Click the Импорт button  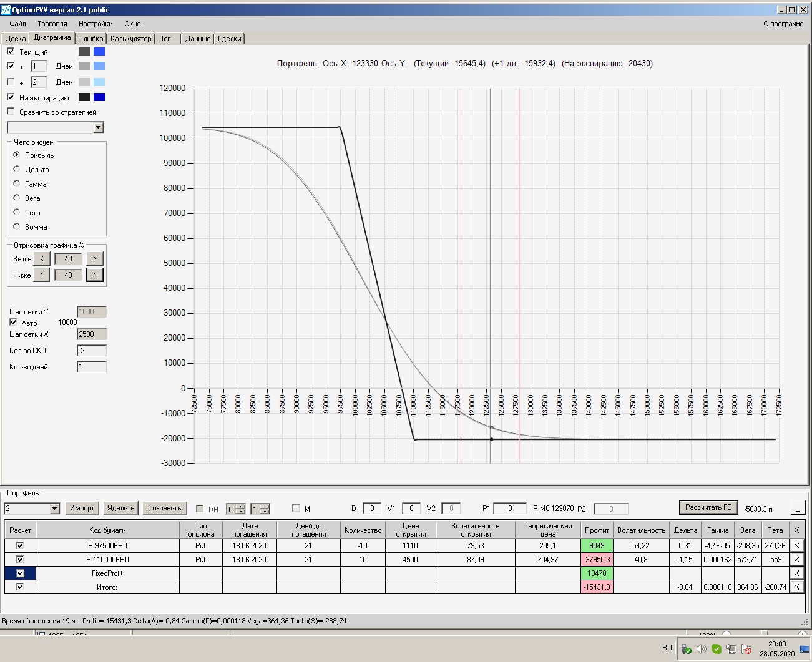(82, 508)
